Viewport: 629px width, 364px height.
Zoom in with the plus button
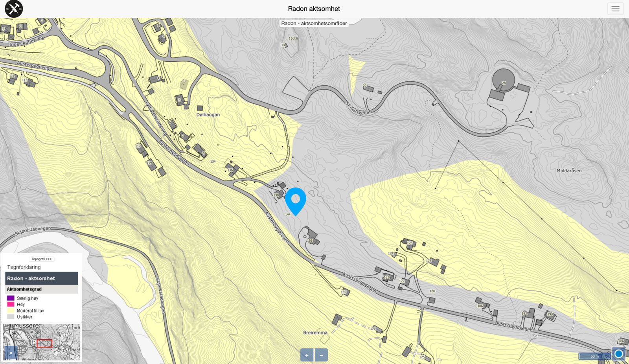[x=307, y=355]
